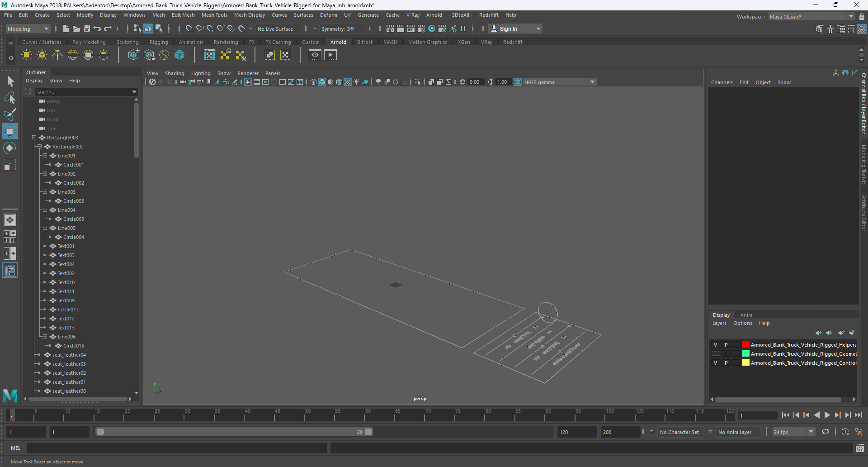Toggle visibility of Rigged_Helpers layer
868x467 pixels.
pyautogui.click(x=715, y=345)
